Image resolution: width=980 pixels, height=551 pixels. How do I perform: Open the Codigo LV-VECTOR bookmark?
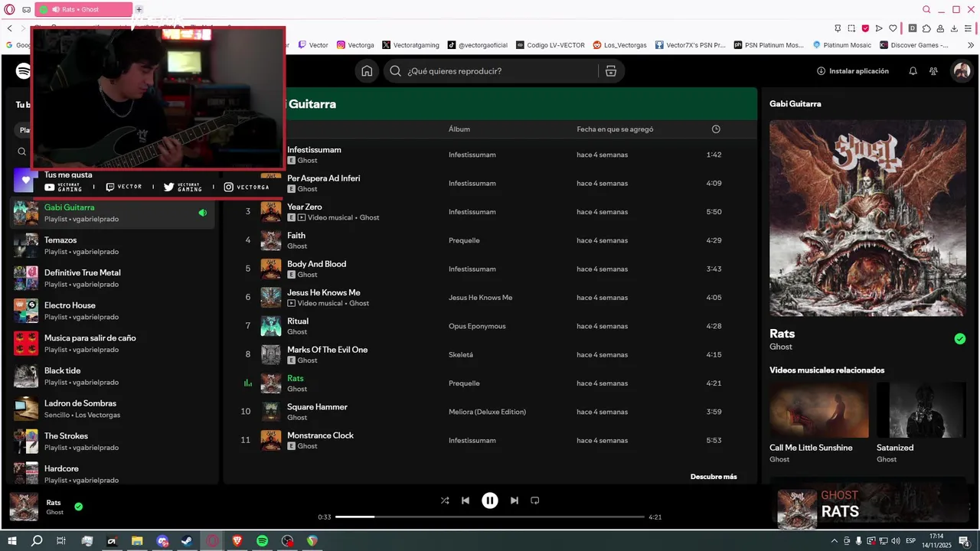point(550,45)
